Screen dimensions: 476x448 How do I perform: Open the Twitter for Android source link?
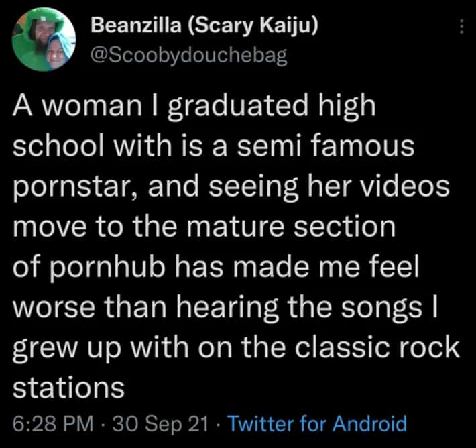tap(317, 424)
